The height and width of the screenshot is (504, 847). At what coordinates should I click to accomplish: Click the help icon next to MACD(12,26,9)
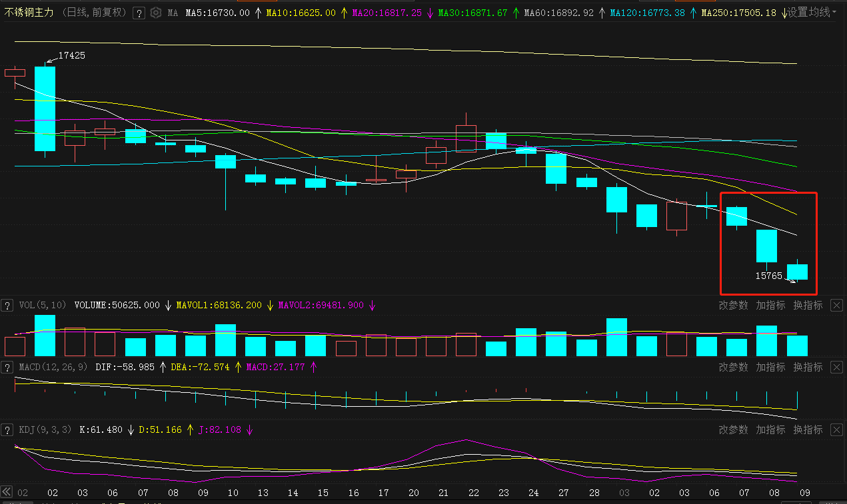[x=7, y=368]
